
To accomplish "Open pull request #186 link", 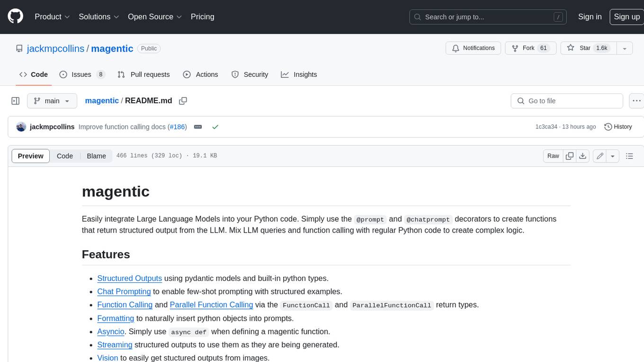I will 177,127.
